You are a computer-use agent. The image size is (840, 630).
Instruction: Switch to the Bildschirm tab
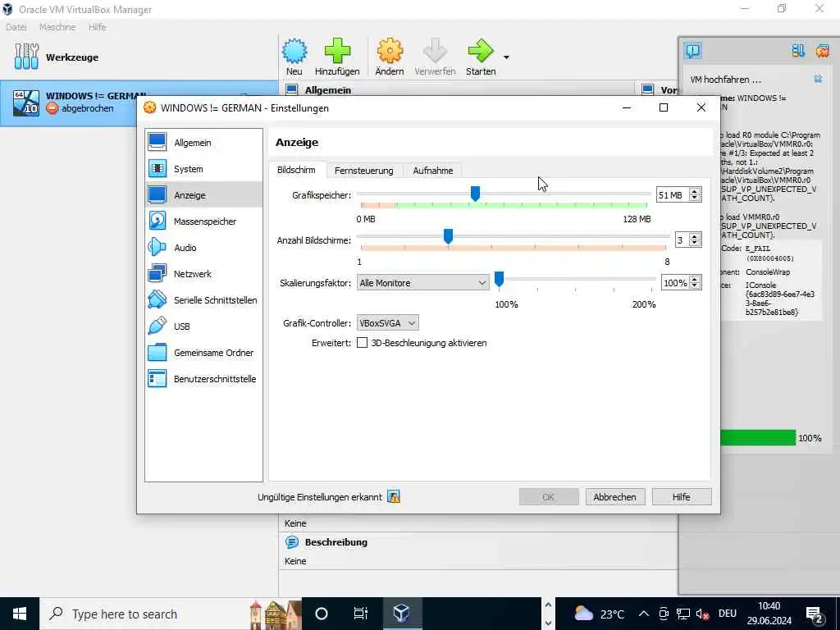[296, 170]
